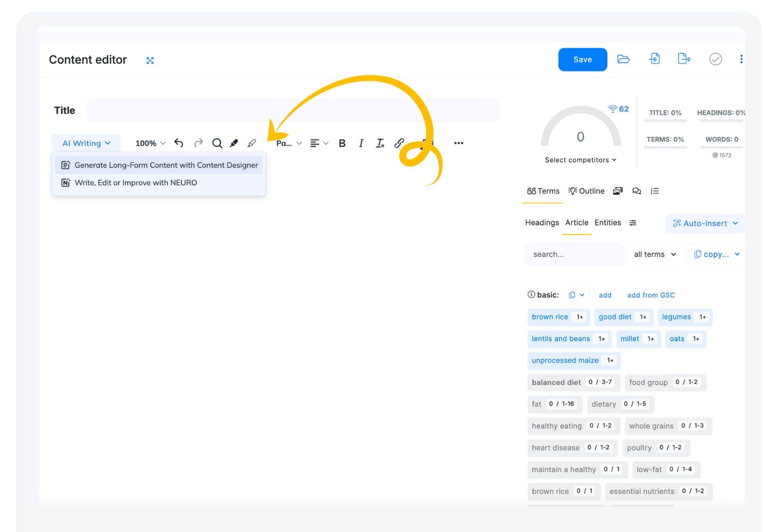Clear text formatting
This screenshot has width=778, height=532.
click(380, 143)
